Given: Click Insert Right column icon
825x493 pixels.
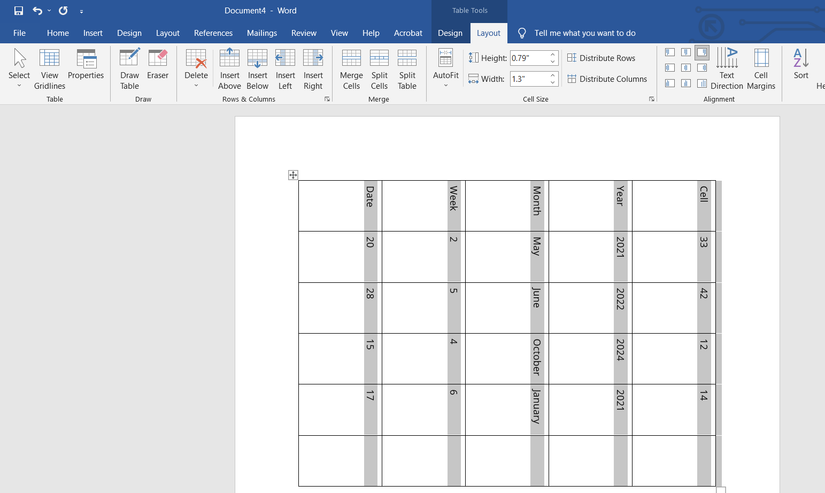Looking at the screenshot, I should coord(313,68).
